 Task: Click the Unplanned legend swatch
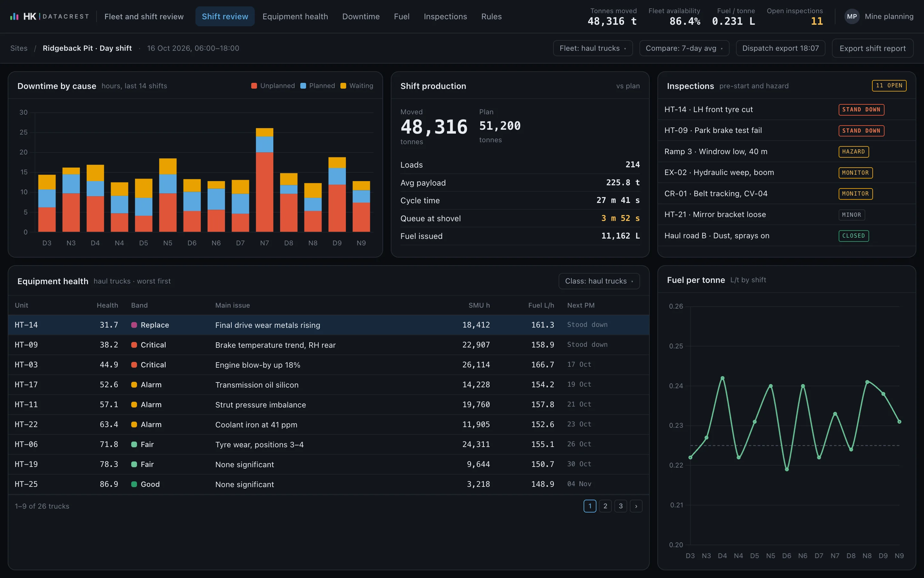254,86
